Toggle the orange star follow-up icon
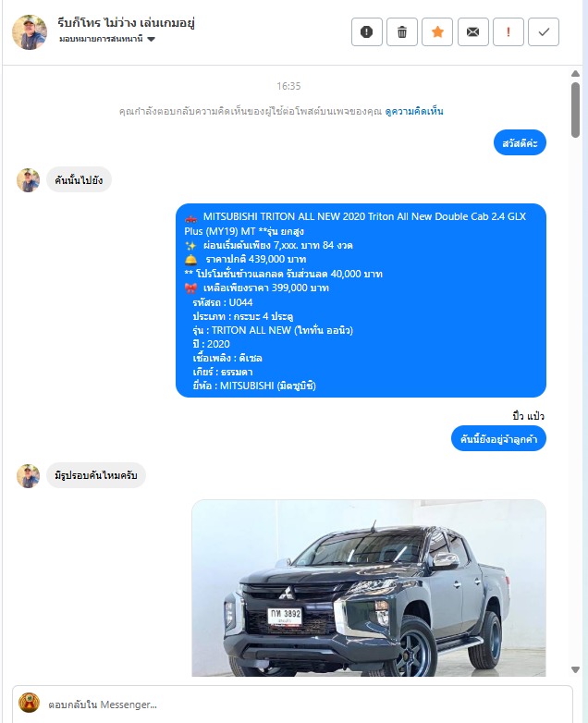Image resolution: width=588 pixels, height=723 pixels. 437,31
